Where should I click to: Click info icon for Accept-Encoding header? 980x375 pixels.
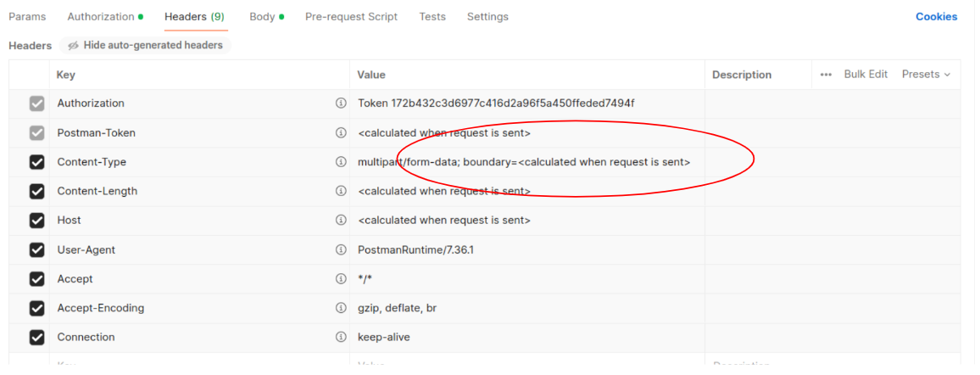point(341,308)
